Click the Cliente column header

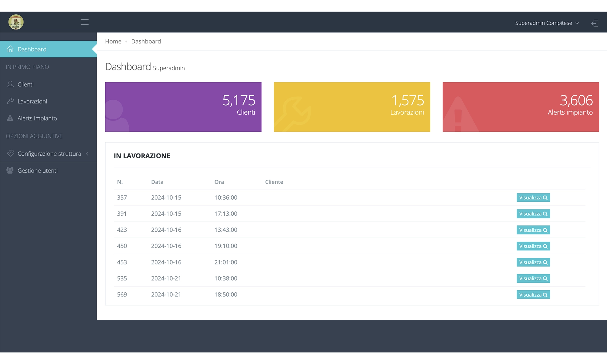(274, 182)
